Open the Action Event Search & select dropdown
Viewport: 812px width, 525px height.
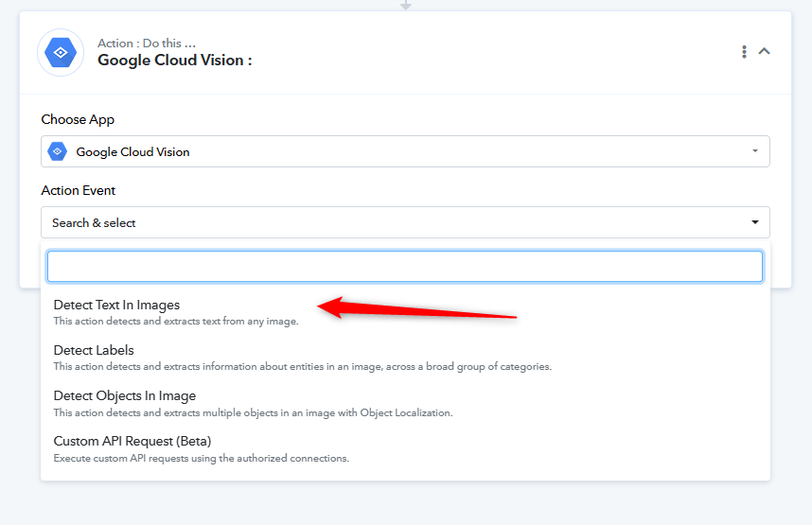405,222
